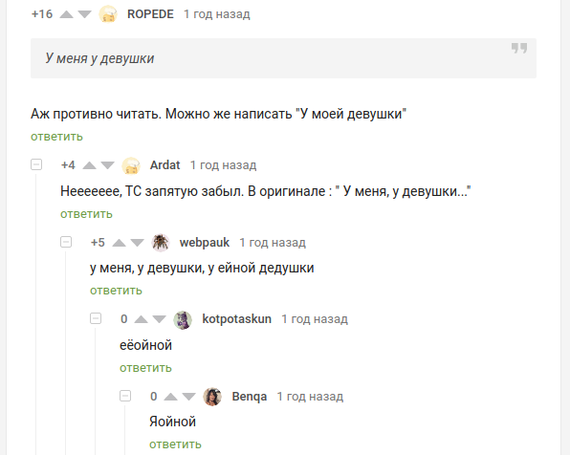Open the ROPEDE user profile

click(150, 14)
